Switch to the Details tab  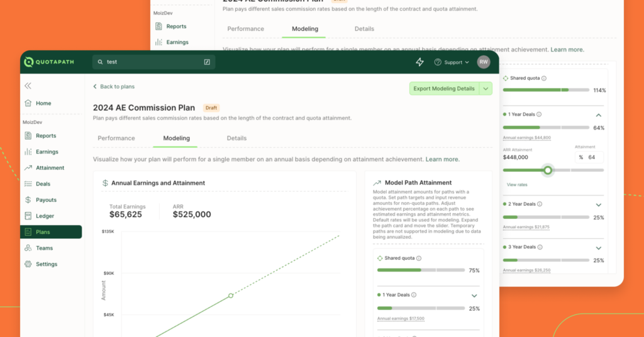[x=236, y=138]
